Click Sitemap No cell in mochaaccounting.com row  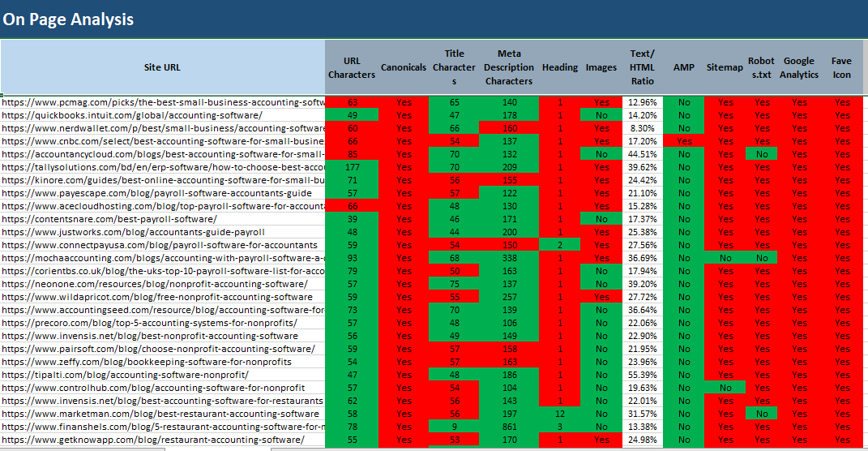tap(725, 258)
